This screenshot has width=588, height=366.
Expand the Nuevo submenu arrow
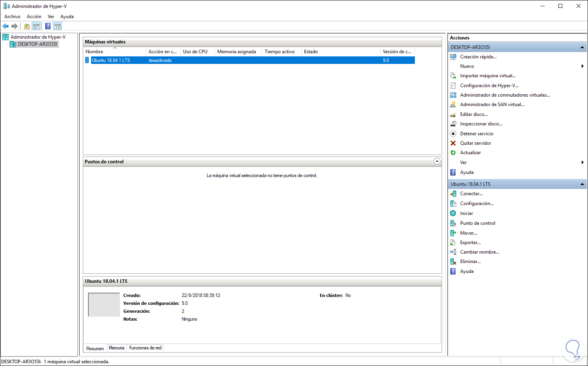(582, 66)
